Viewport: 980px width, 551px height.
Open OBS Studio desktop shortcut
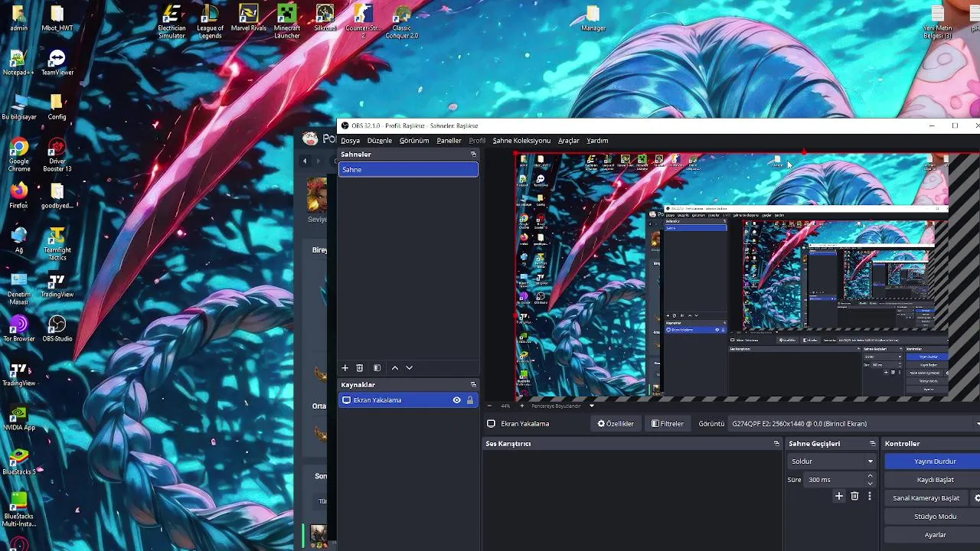pos(57,329)
